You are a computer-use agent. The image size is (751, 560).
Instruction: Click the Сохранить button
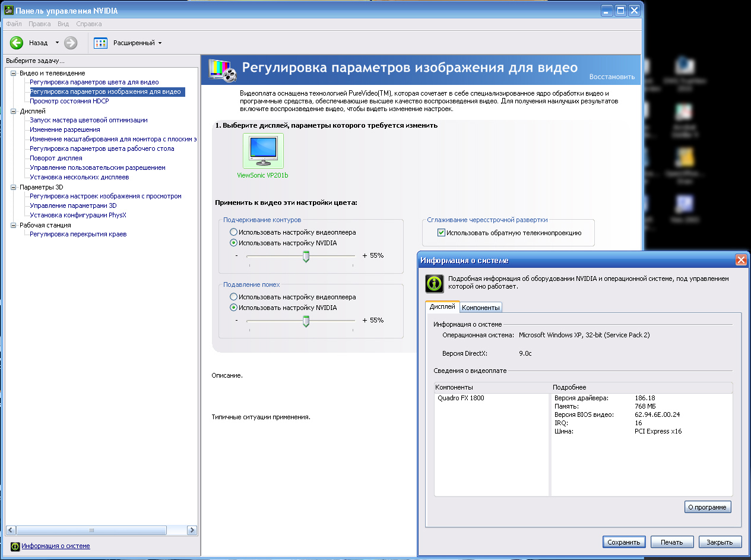point(623,542)
